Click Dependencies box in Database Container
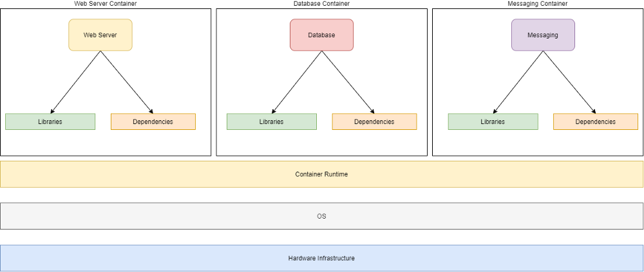 [x=374, y=122]
